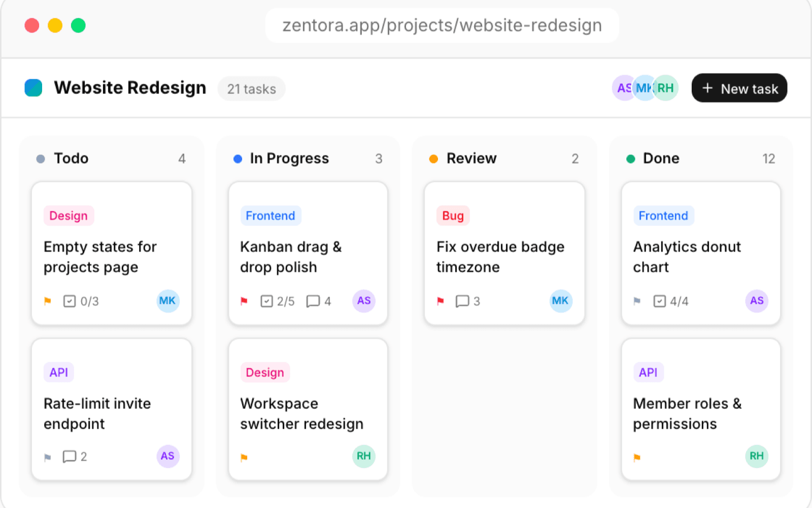Click AS avatar on Analytics donut chart card
The width and height of the screenshot is (812, 508).
click(x=757, y=301)
